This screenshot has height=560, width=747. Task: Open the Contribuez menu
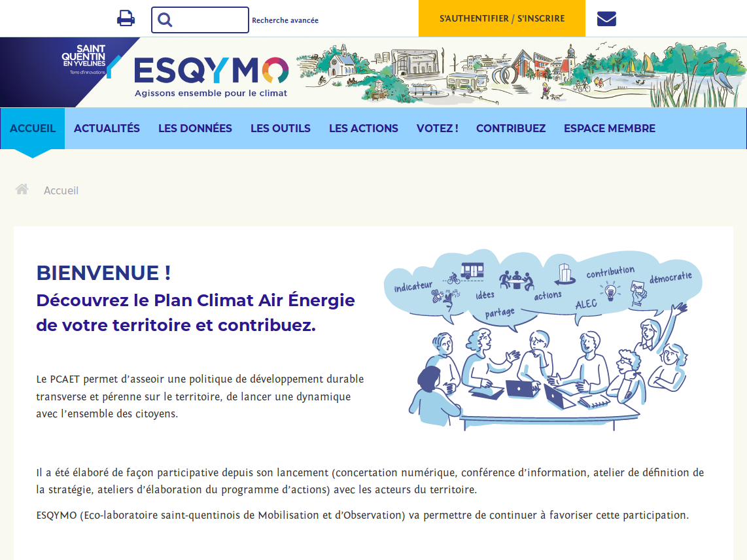(x=511, y=128)
